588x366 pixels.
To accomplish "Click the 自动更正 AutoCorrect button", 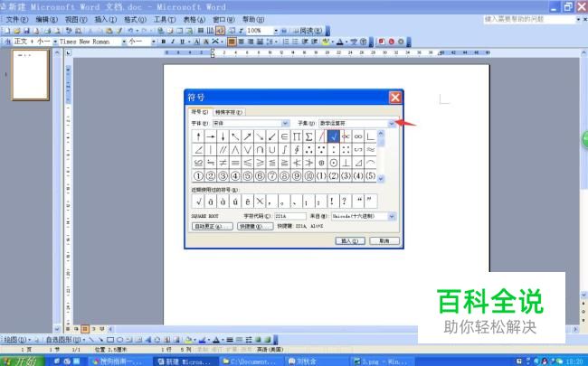I will tap(213, 226).
